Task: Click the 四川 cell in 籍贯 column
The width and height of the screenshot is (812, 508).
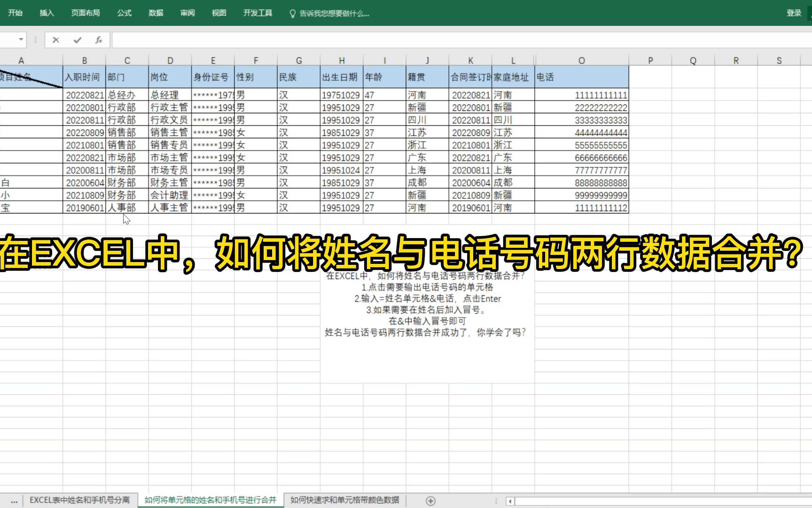Action: coord(428,120)
